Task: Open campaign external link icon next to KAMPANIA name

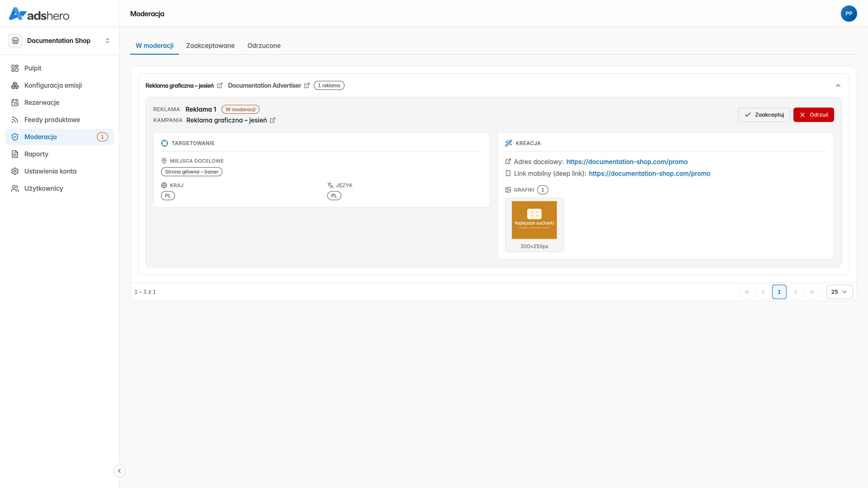Action: 273,120
